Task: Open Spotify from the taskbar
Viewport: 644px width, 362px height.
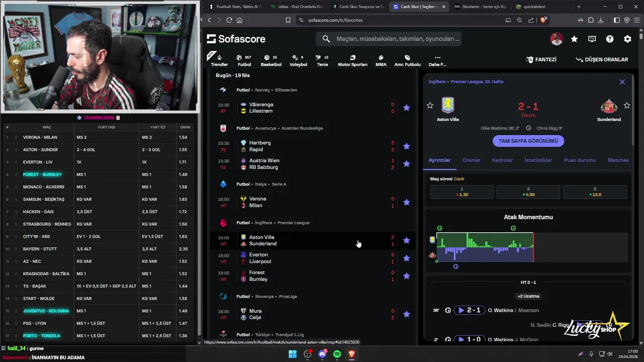Action: [337, 354]
